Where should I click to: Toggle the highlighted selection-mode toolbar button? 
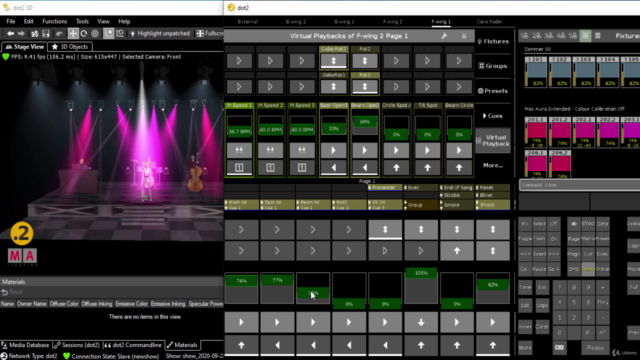[x=108, y=33]
